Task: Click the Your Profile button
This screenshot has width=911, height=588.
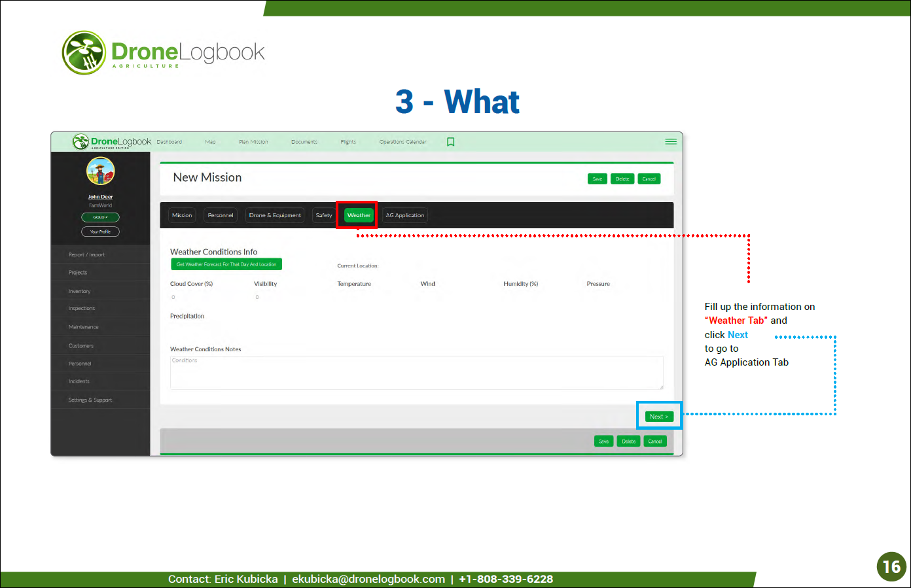Action: point(100,232)
